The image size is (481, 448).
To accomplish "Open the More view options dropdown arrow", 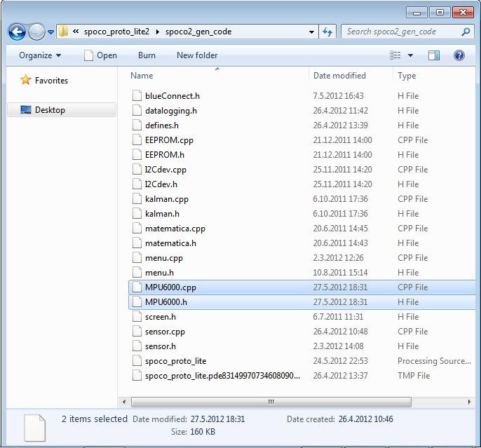I will (x=410, y=55).
